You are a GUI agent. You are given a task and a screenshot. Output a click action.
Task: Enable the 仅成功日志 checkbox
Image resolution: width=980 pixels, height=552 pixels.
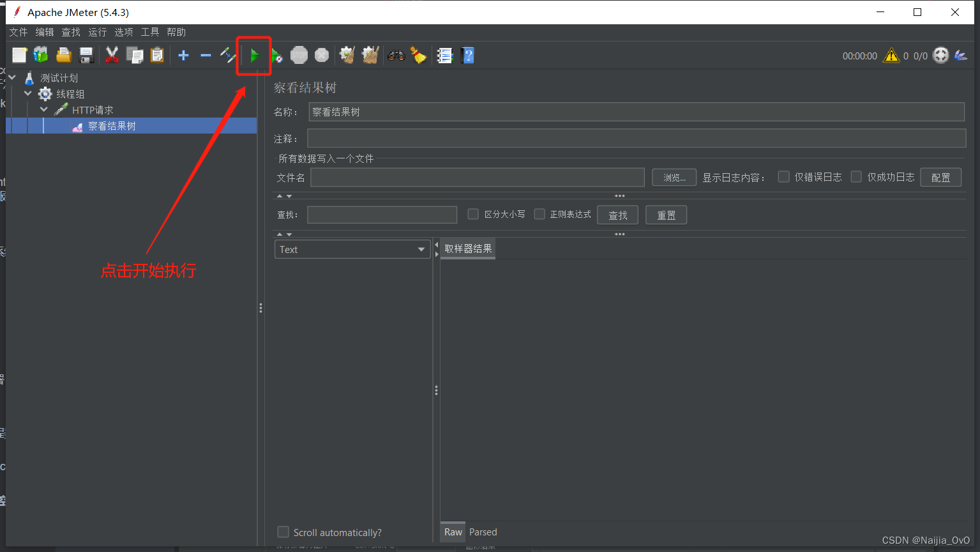tap(856, 177)
